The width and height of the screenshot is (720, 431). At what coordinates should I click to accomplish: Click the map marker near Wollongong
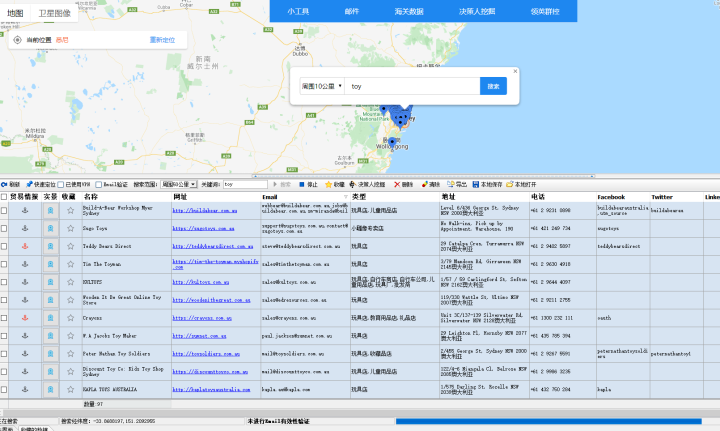coord(392,142)
